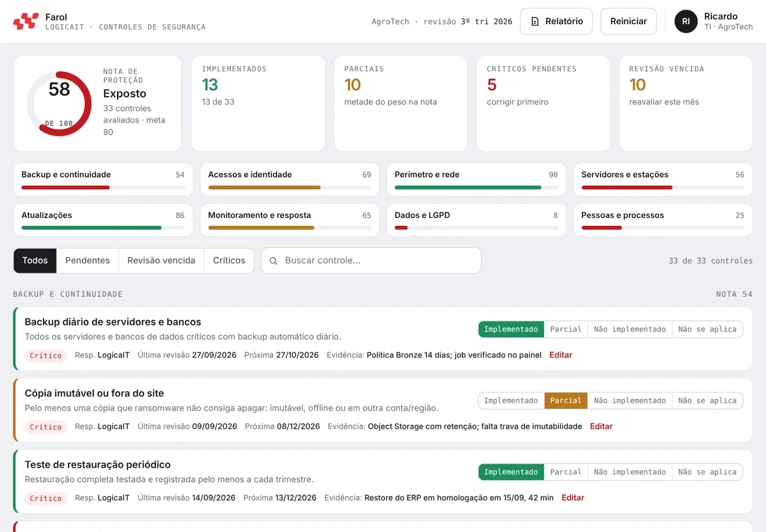Mark Backup diário as Não se aplica
This screenshot has height=532, width=766.
click(708, 330)
